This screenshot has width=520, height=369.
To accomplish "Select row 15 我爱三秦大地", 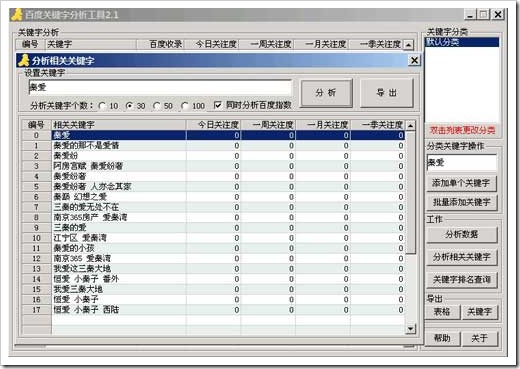I will tap(213, 289).
